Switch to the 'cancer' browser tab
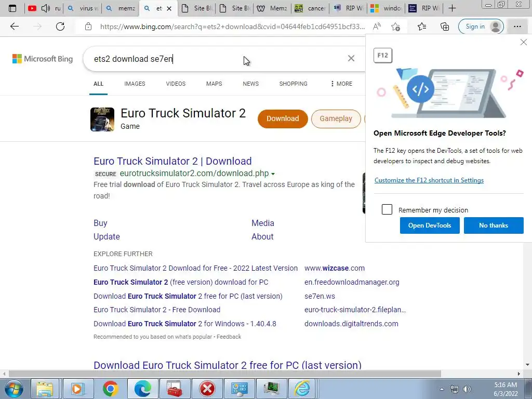 [x=310, y=8]
